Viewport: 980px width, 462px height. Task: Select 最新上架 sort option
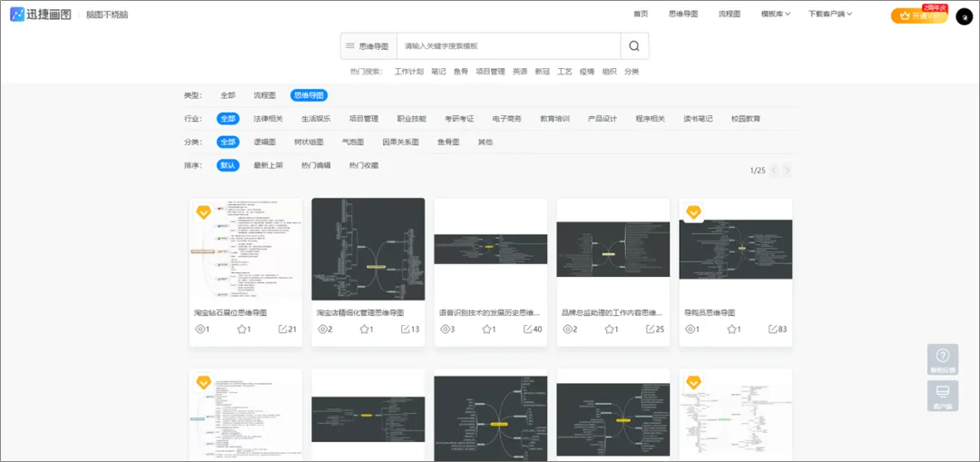(268, 166)
